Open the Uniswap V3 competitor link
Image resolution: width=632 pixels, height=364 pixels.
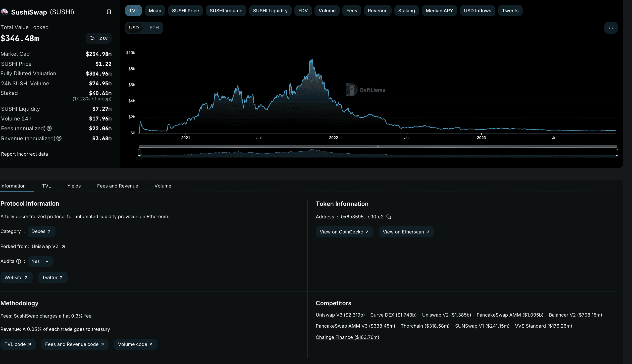340,315
